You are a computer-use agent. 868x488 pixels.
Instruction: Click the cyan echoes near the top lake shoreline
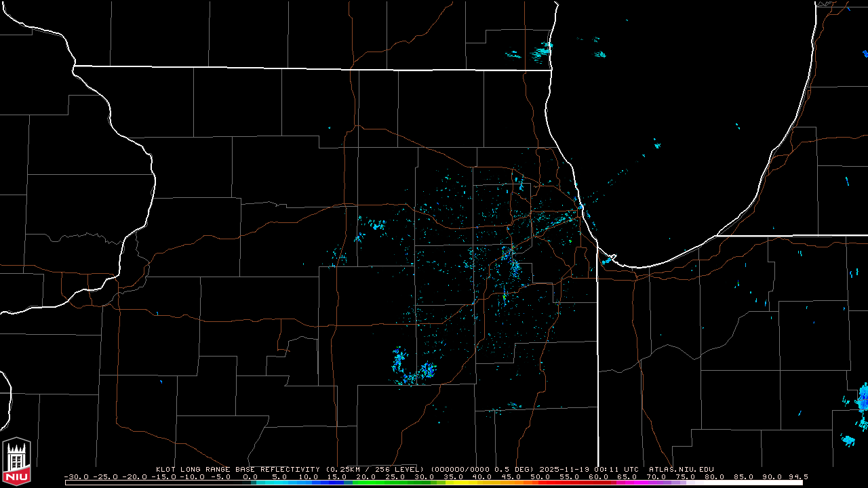pos(542,49)
